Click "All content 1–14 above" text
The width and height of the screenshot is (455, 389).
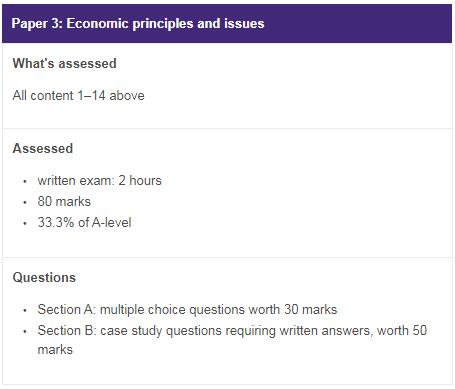coord(78,96)
